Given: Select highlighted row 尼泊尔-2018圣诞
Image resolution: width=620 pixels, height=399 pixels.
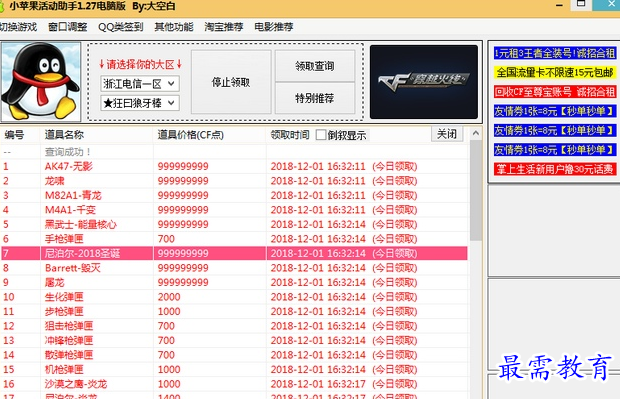Looking at the screenshot, I should pos(234,253).
